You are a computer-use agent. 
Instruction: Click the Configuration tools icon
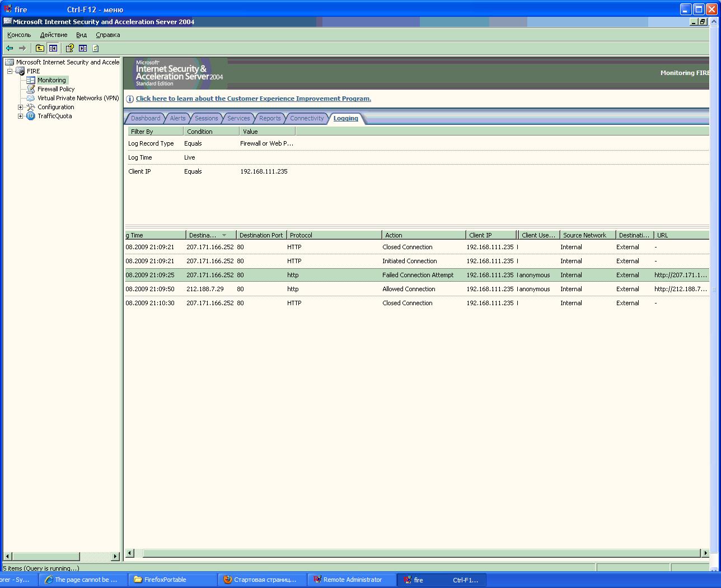[31, 107]
